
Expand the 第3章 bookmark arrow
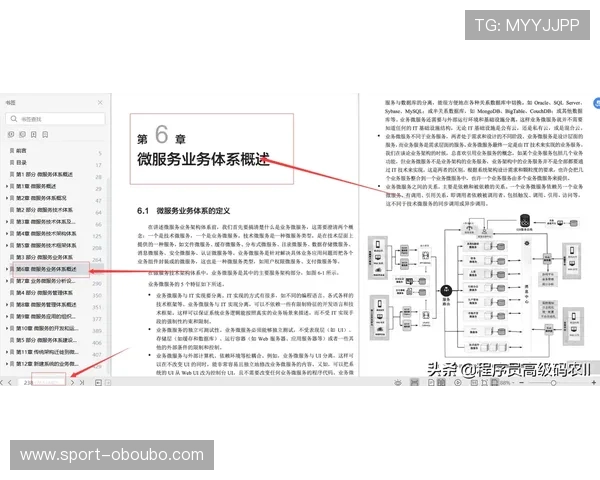pos(7,222)
